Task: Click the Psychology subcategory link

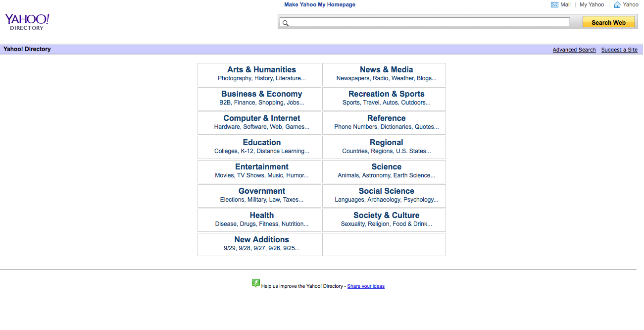Action: pos(419,200)
